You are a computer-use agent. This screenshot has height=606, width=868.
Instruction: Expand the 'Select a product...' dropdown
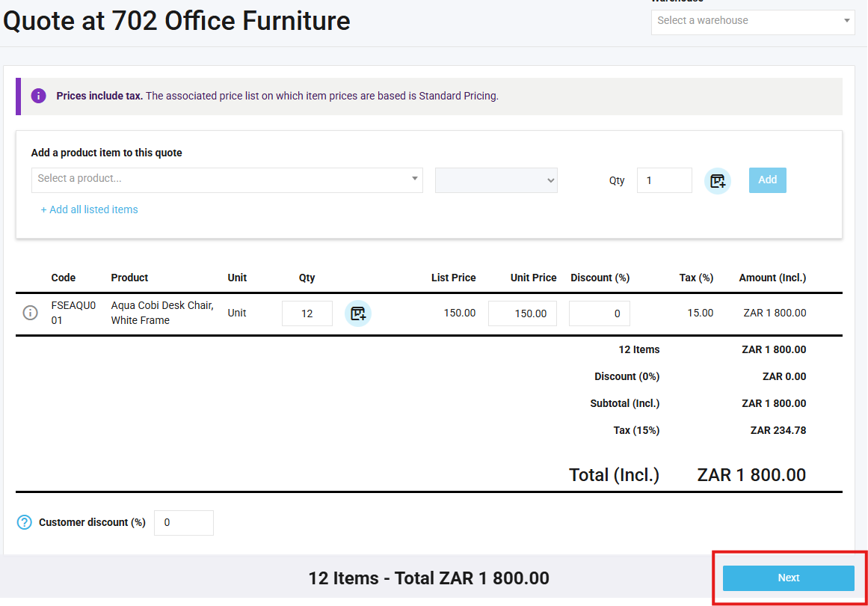coord(227,180)
